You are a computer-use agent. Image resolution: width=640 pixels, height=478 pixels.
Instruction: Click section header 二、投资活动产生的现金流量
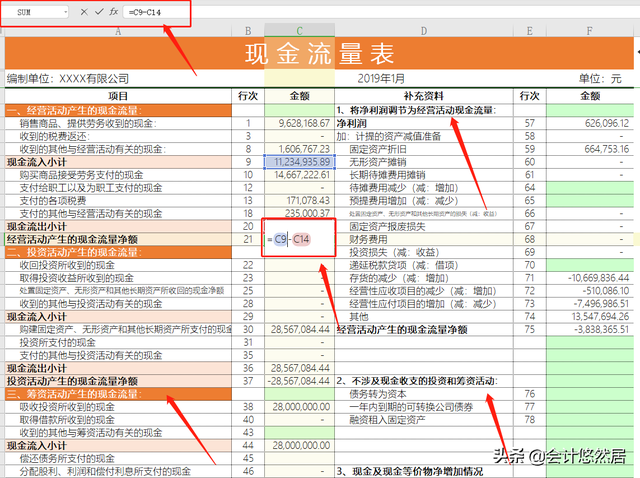(118, 252)
